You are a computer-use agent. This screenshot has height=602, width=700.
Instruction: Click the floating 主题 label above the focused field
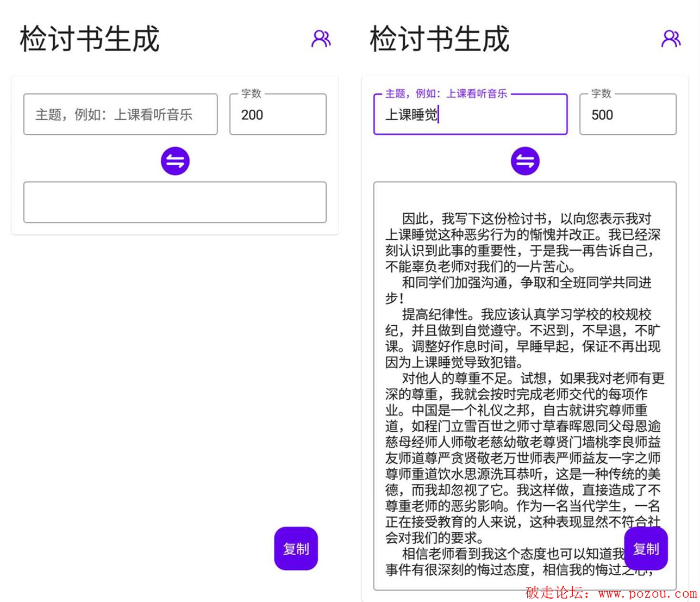[446, 94]
